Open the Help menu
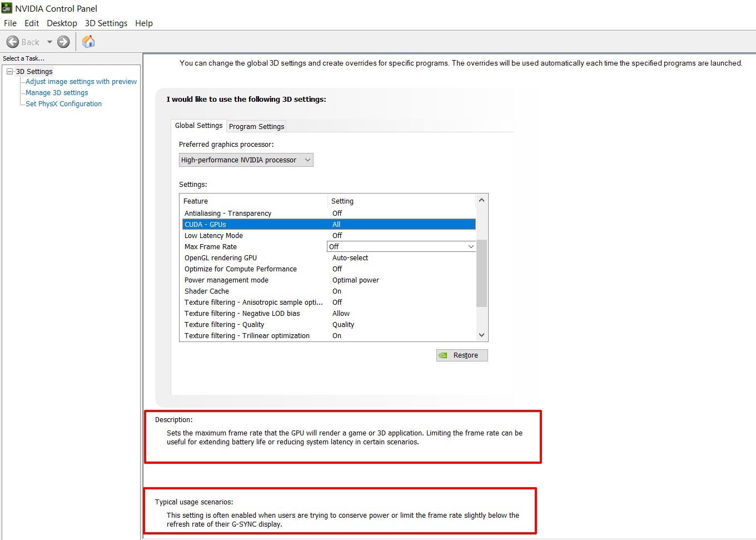 coord(144,23)
